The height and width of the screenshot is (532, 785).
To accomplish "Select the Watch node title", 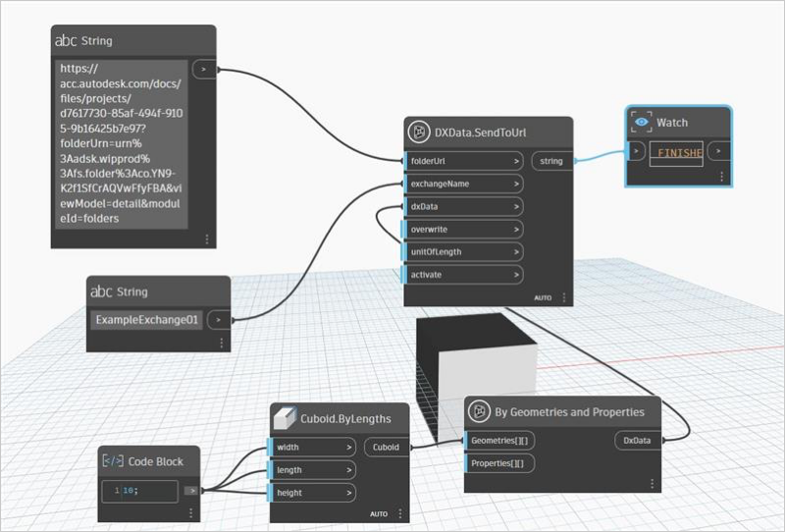I will click(672, 123).
